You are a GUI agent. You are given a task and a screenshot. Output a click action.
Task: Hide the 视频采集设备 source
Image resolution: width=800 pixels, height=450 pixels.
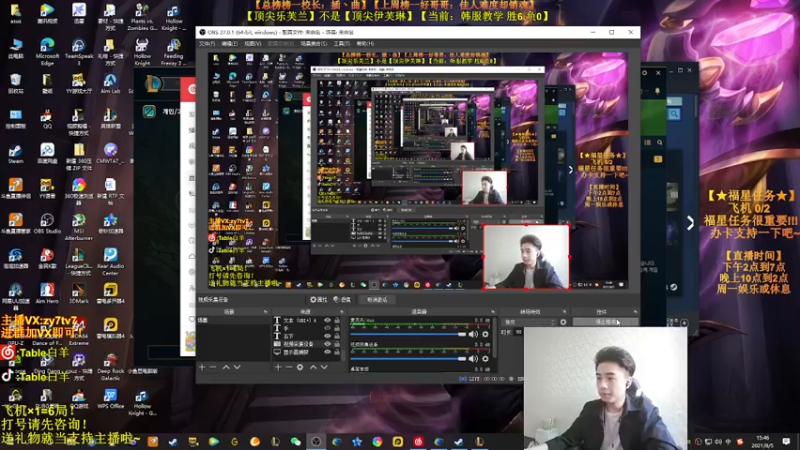[328, 344]
